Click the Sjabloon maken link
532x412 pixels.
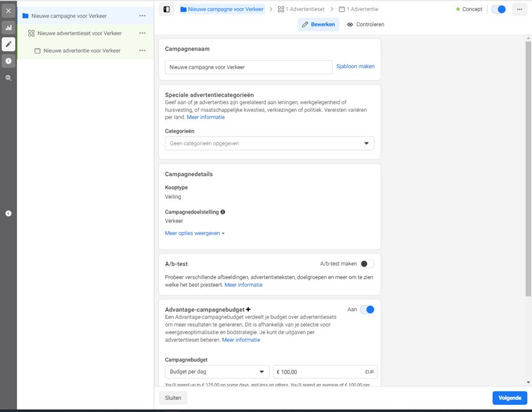(355, 67)
